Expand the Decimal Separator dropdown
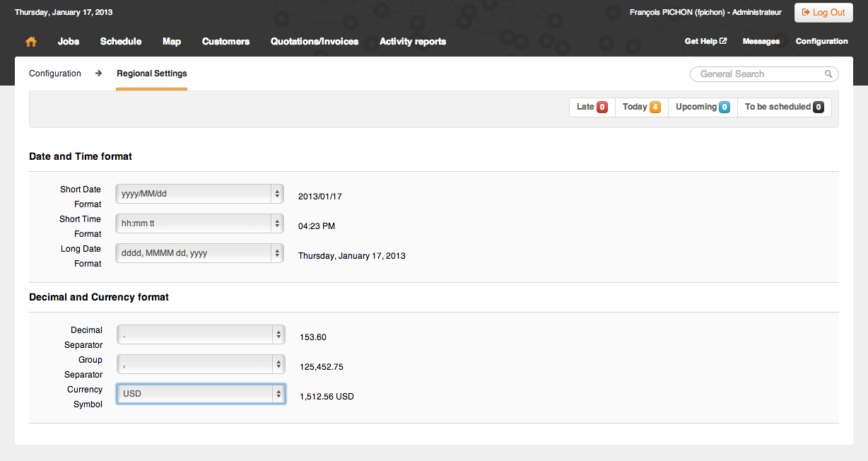 click(201, 334)
